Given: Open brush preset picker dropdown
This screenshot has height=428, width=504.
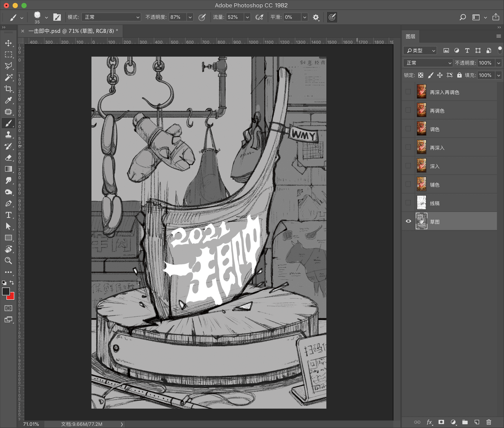Looking at the screenshot, I should point(46,17).
